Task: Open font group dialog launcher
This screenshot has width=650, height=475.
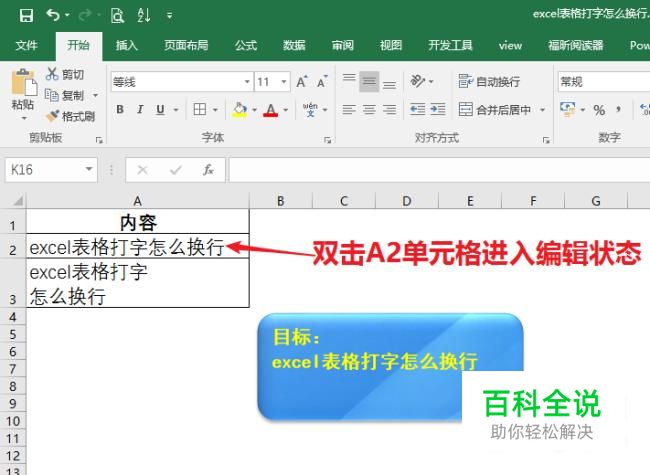Action: tap(327, 140)
